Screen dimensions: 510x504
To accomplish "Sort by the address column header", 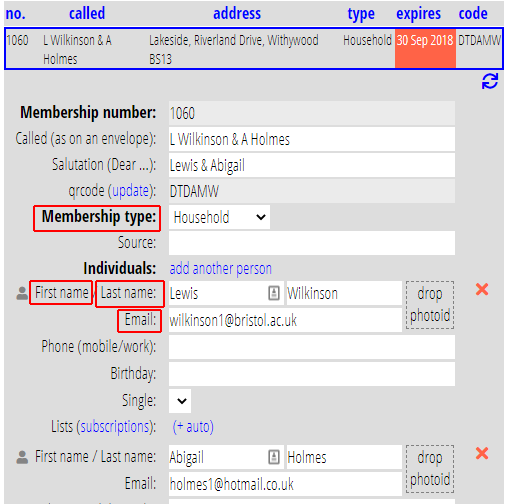I will (x=237, y=13).
